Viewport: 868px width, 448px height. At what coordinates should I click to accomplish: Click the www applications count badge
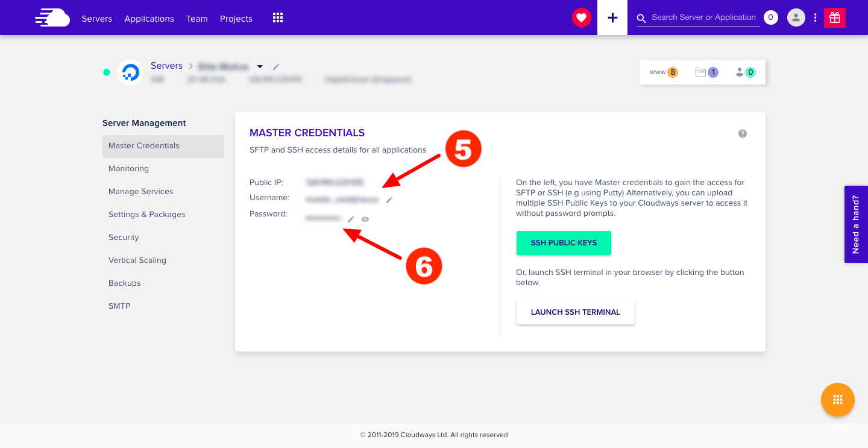coord(664,72)
